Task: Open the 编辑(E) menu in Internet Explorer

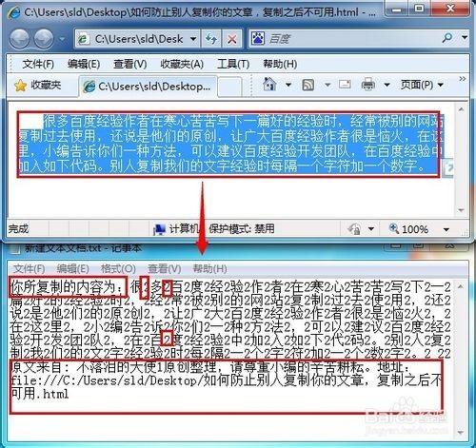Action: (x=84, y=64)
